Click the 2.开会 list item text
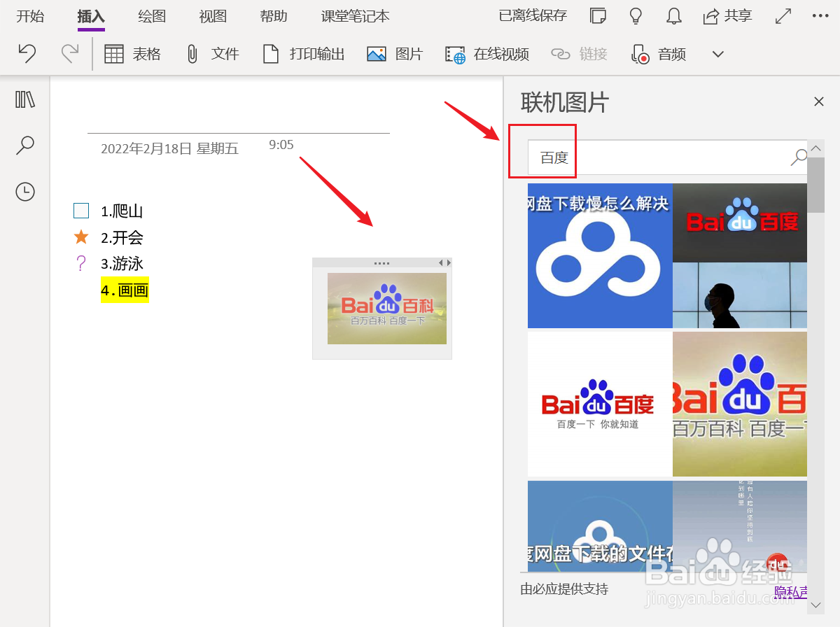840x627 pixels. click(x=122, y=238)
